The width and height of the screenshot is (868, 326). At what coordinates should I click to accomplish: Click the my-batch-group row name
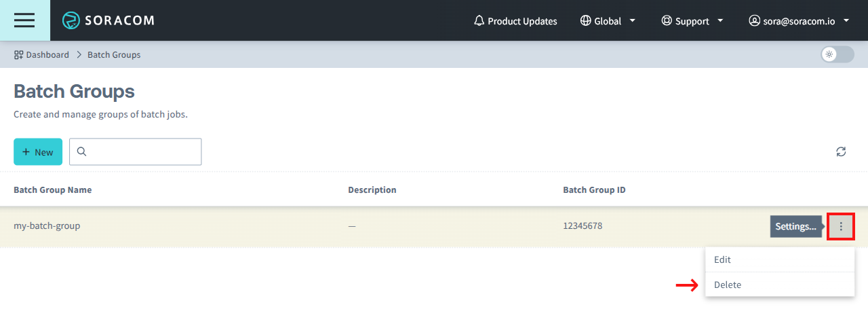tap(47, 225)
